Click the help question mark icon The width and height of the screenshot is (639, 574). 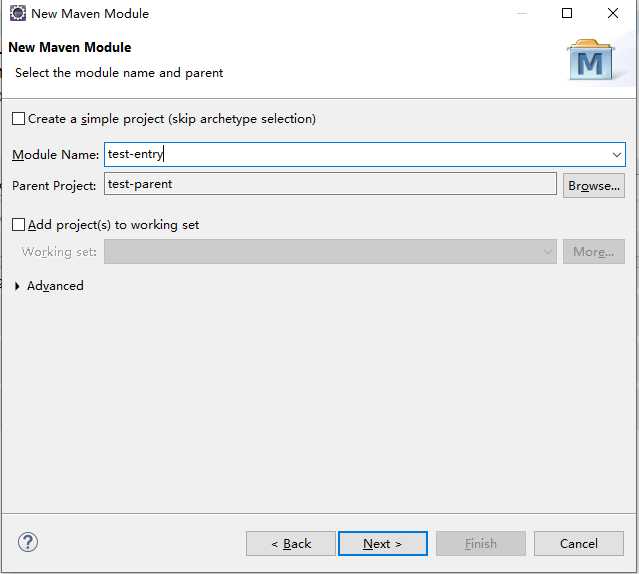(x=28, y=542)
